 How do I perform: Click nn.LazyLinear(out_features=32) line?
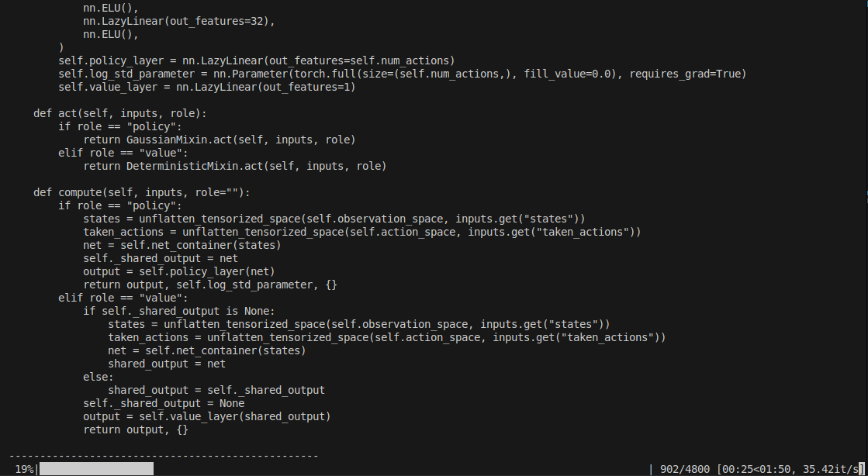pos(179,21)
